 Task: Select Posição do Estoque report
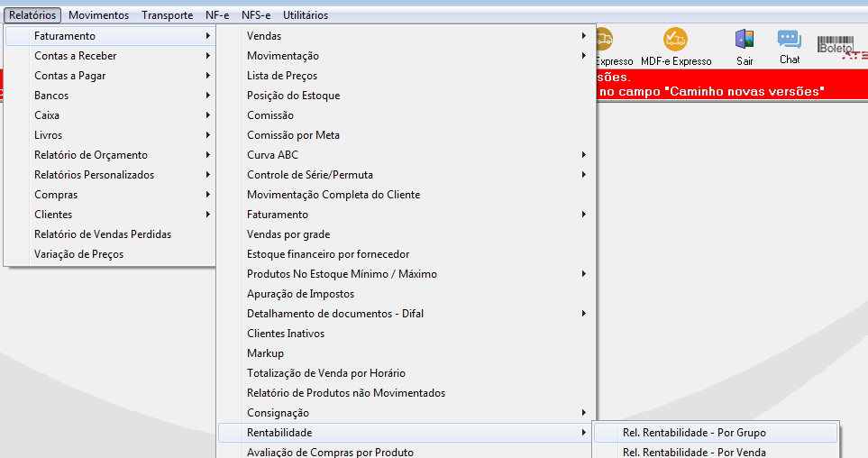407,96
